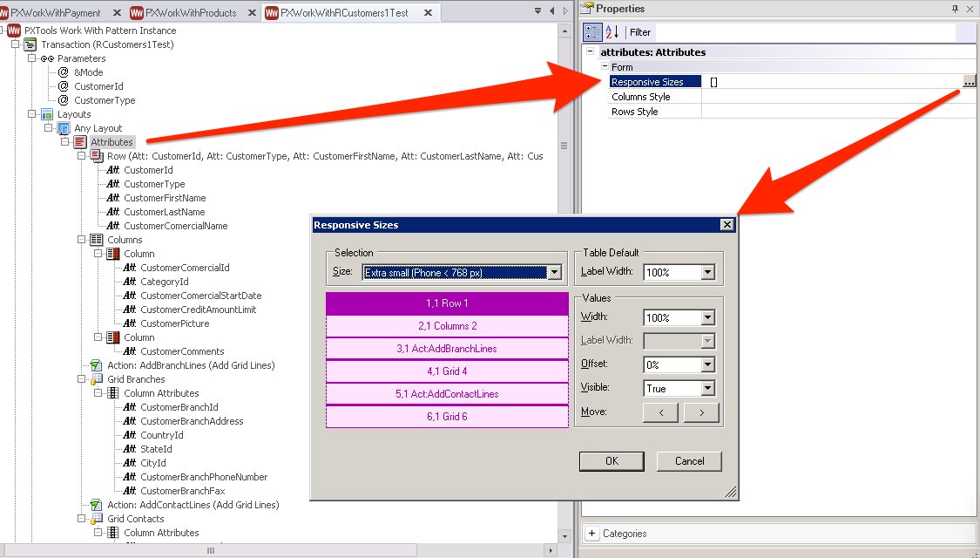
Task: Select the CustomerCreditAmountLimit attribute
Action: [198, 310]
